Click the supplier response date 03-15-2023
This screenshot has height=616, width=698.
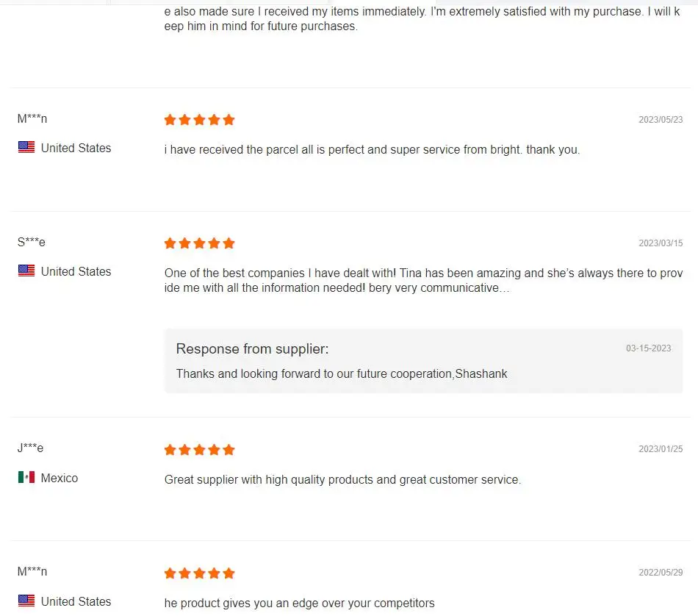point(648,348)
